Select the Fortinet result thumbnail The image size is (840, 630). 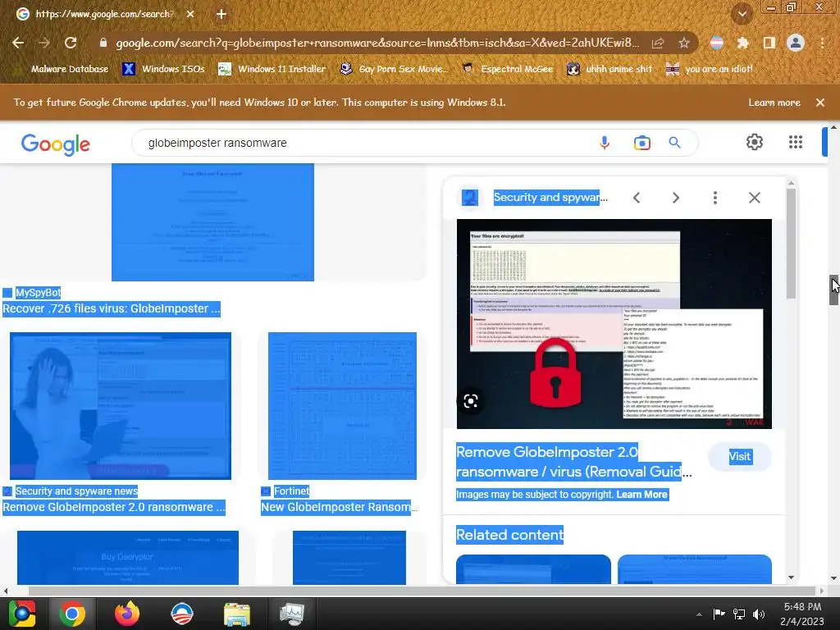[x=342, y=406]
